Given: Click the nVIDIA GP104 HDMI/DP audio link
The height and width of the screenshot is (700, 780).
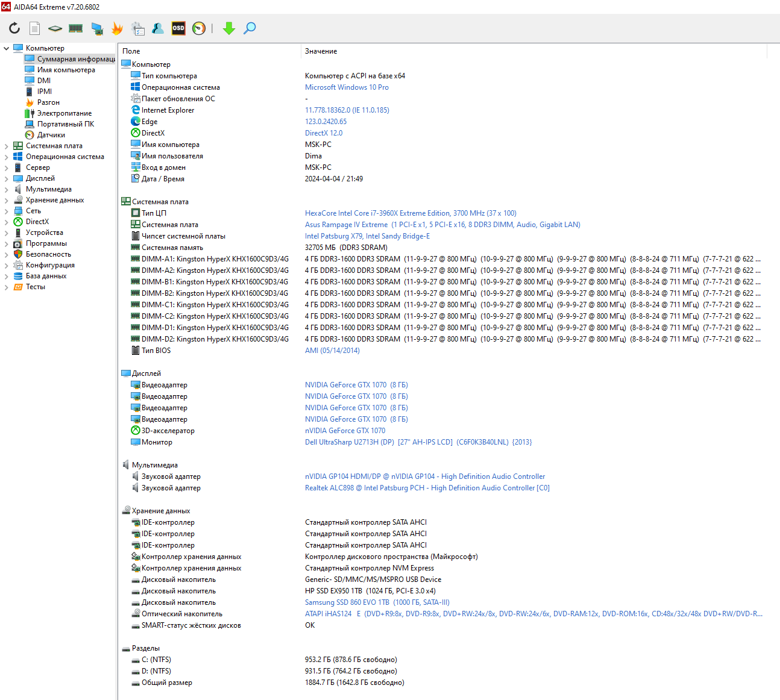Looking at the screenshot, I should tap(425, 477).
